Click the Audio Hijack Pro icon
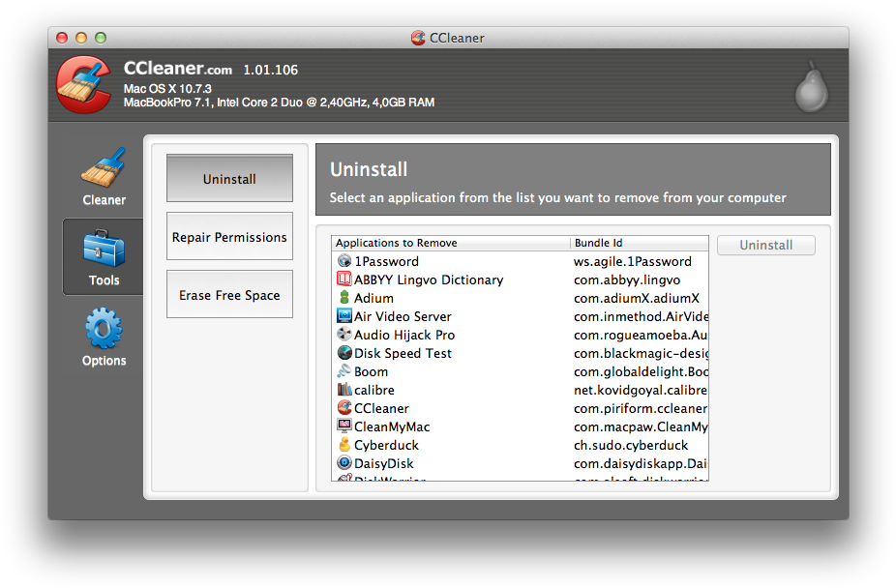896x588 pixels. click(x=344, y=334)
